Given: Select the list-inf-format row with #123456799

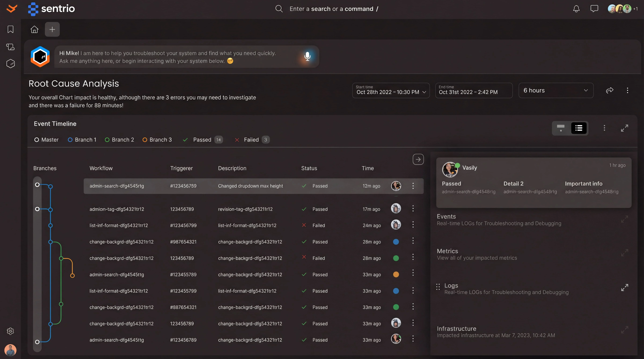Looking at the screenshot, I should click(x=254, y=225).
